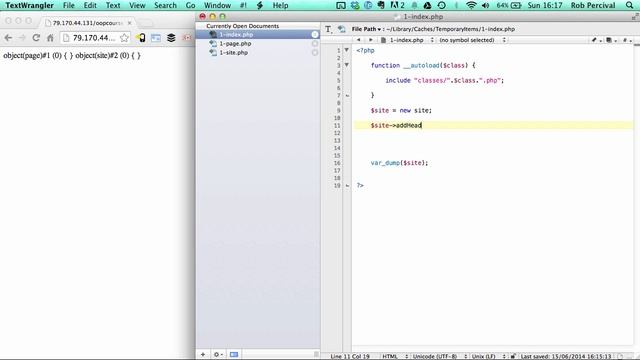The height and width of the screenshot is (360, 640).
Task: Click the browser forward arrow
Action: (22, 38)
